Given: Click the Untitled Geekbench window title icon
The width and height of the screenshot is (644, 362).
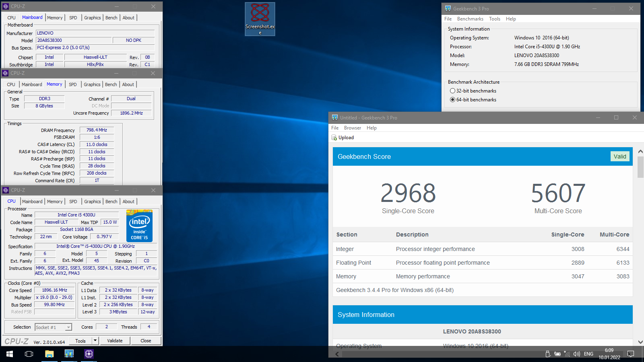Looking at the screenshot, I should point(335,117).
